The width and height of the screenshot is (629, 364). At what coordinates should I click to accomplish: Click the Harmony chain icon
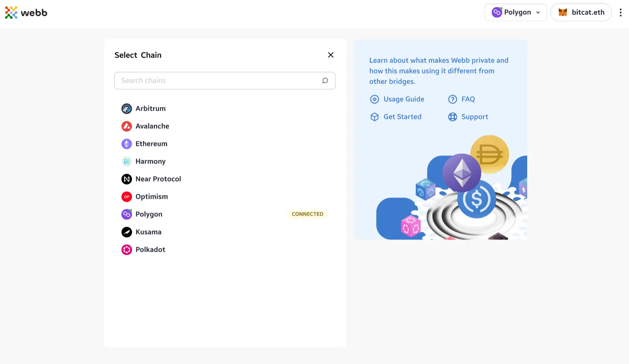point(126,161)
